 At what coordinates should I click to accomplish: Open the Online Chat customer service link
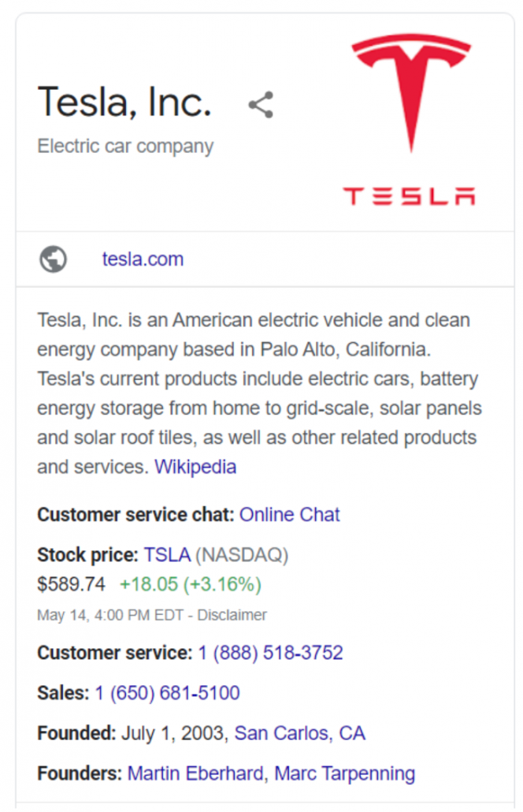290,515
